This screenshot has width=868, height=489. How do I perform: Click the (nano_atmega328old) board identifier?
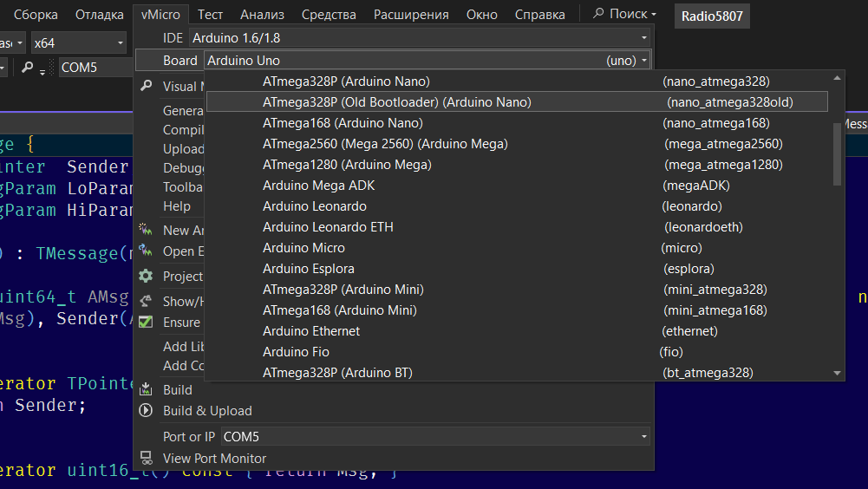click(x=729, y=102)
